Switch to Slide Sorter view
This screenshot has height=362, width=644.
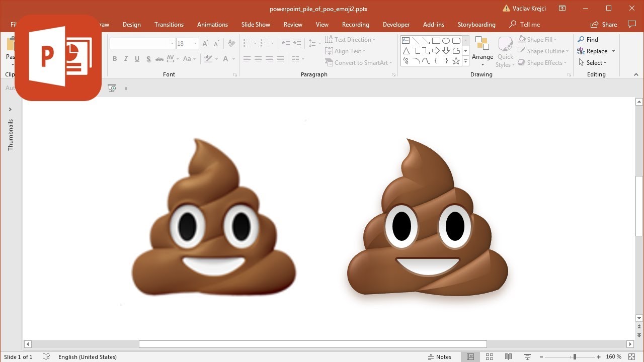490,356
